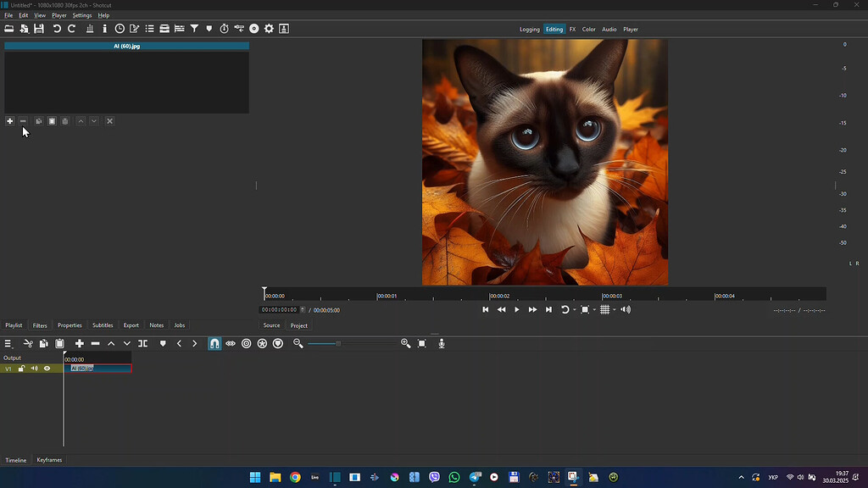Toggle Ripple All Tracks button
The height and width of the screenshot is (488, 868).
263,344
